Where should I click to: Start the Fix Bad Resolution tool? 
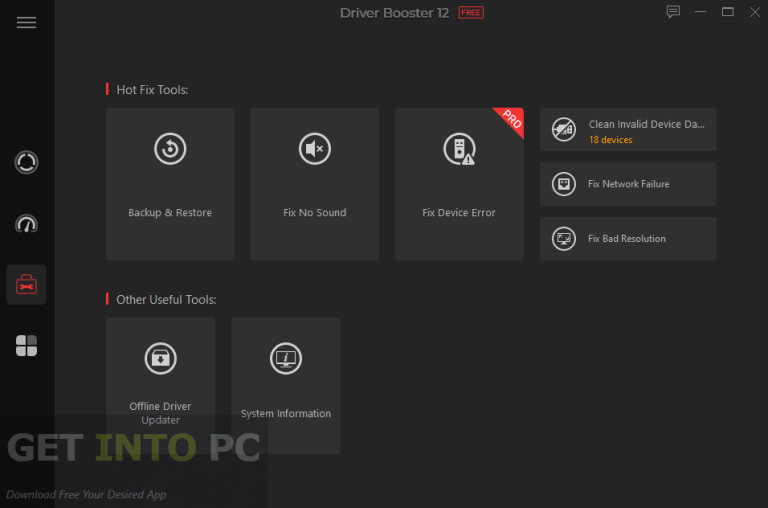tap(628, 239)
